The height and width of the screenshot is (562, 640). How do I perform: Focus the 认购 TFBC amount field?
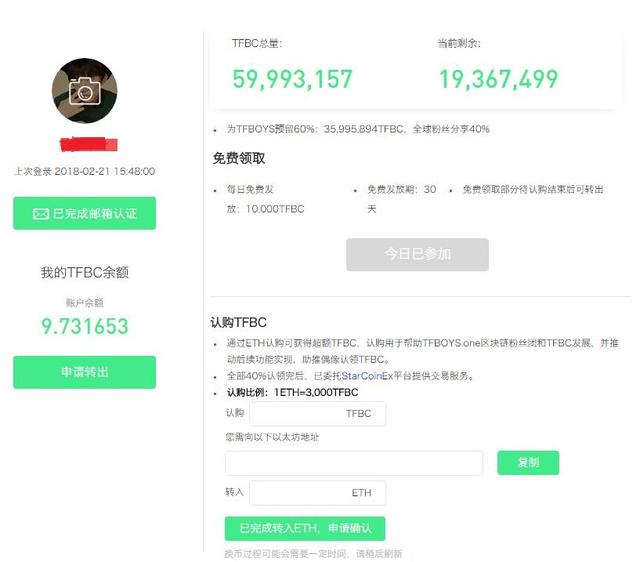click(317, 414)
